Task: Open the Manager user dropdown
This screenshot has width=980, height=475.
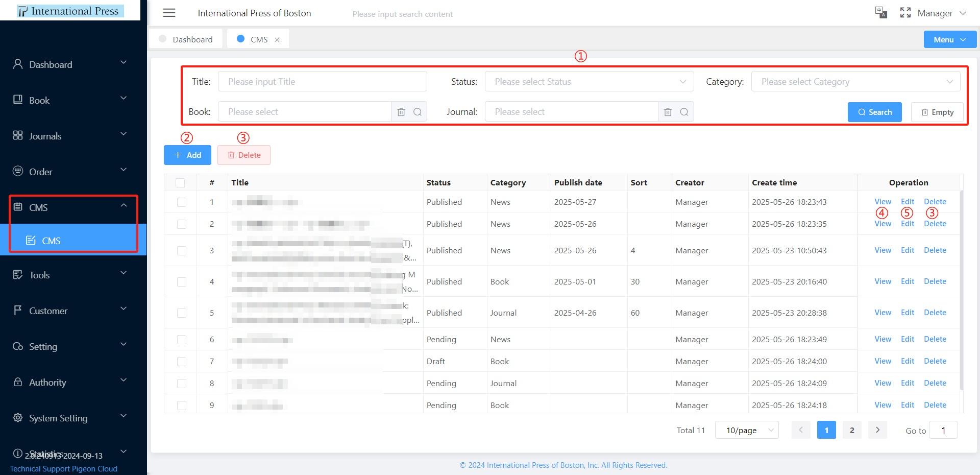Action: (x=942, y=13)
